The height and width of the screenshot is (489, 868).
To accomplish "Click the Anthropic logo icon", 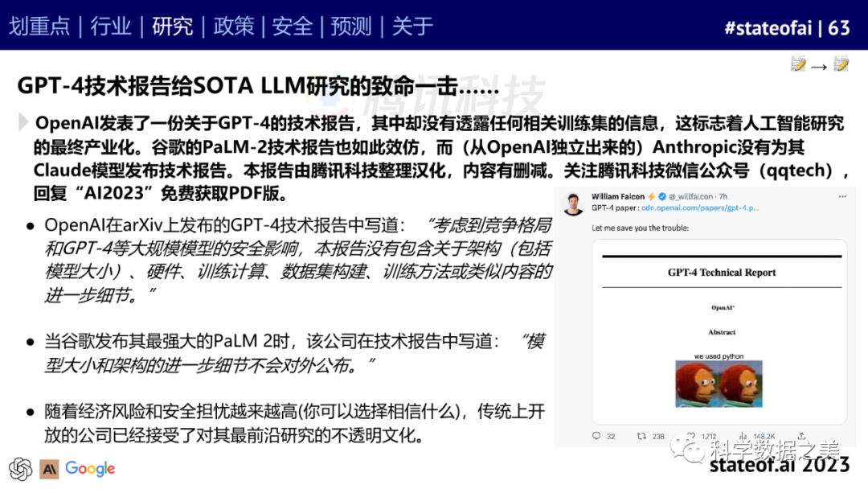I will click(x=49, y=469).
